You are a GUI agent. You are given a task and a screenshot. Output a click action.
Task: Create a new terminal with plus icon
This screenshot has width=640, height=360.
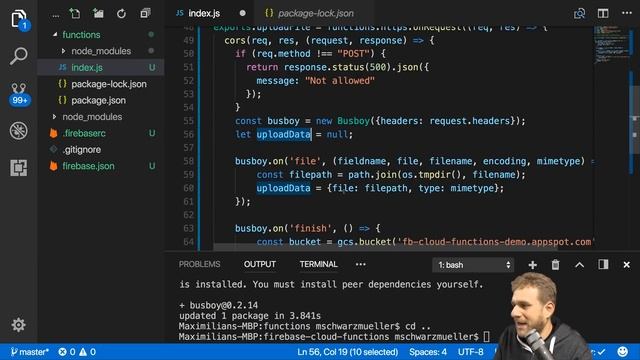[532, 265]
